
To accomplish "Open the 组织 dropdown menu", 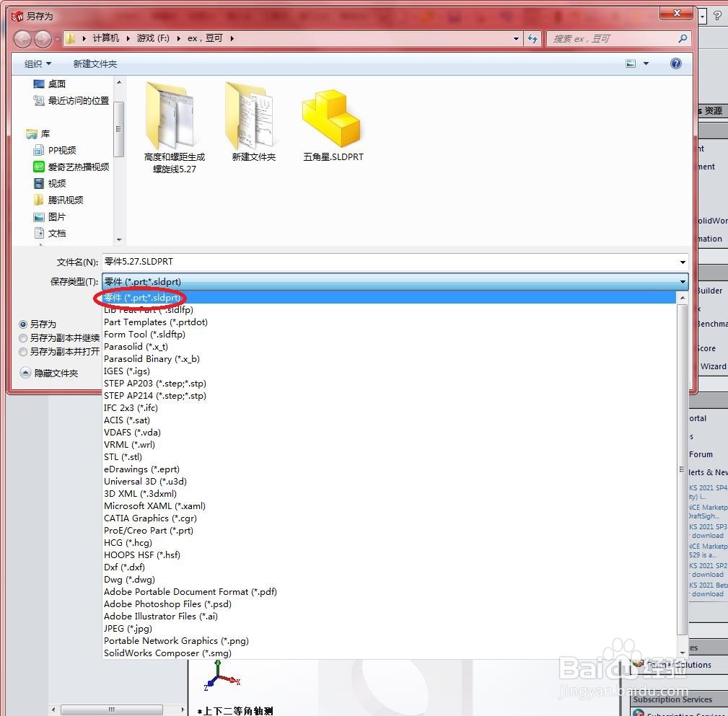I will click(38, 63).
